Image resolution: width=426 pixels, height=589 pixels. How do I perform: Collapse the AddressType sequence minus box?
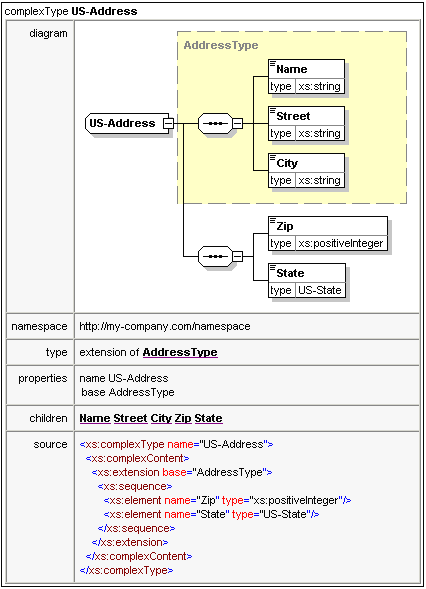237,123
